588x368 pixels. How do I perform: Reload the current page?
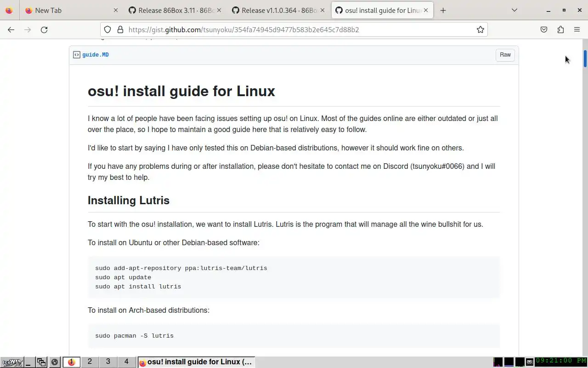[44, 29]
